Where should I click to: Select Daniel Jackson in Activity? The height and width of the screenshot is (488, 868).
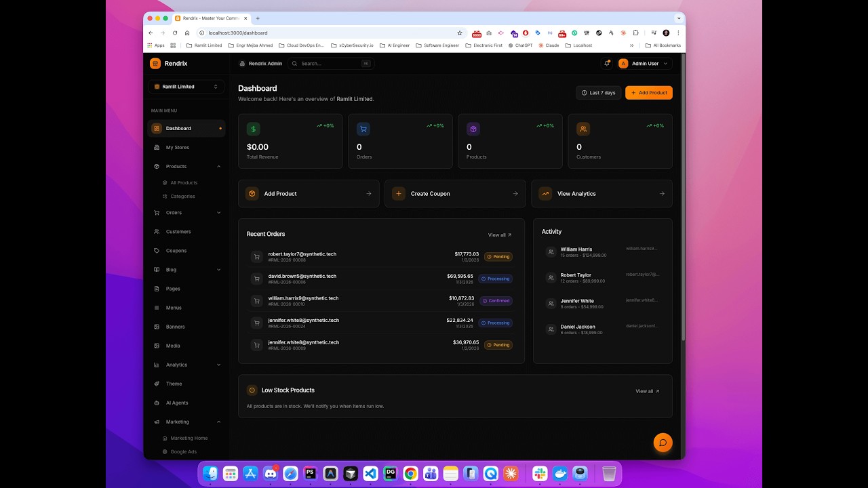pos(602,329)
